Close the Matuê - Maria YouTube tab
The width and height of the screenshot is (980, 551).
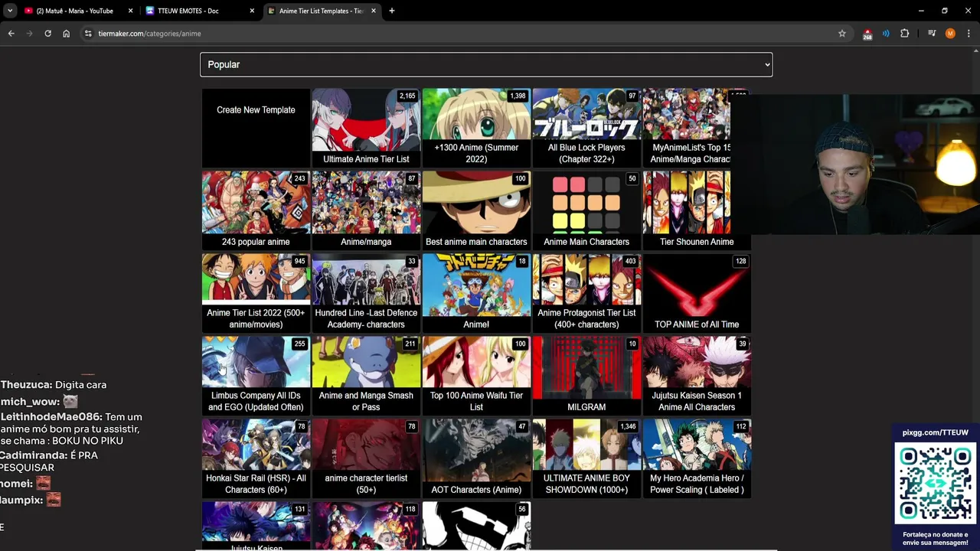pos(130,11)
